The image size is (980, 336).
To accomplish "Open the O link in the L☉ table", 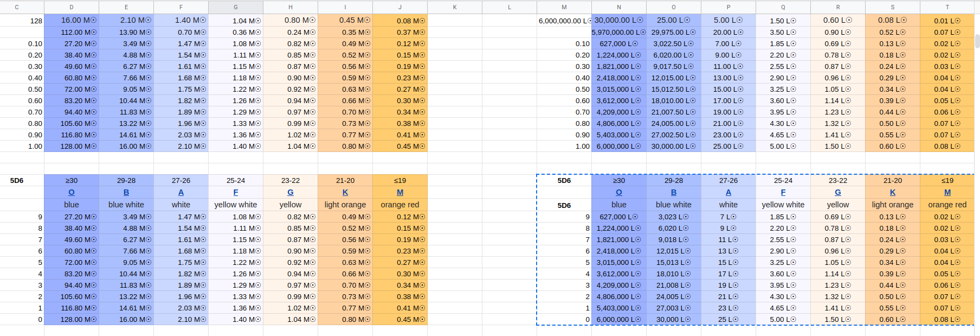I will (x=619, y=192).
